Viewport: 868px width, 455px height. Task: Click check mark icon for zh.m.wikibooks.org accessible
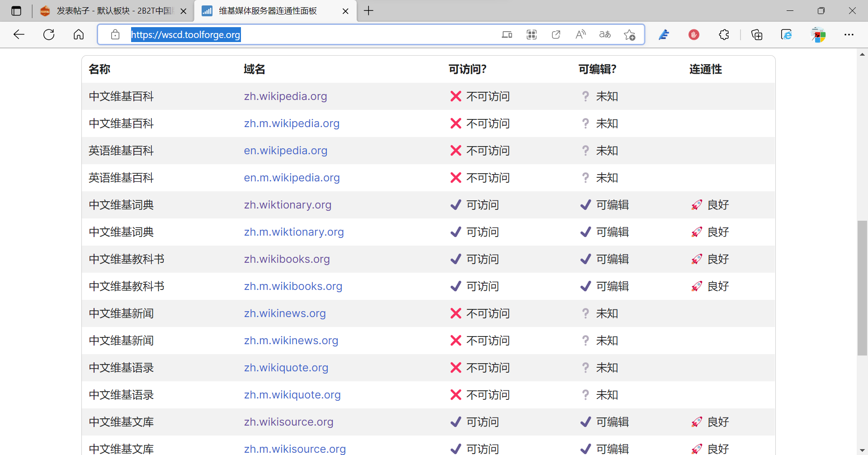click(x=456, y=286)
